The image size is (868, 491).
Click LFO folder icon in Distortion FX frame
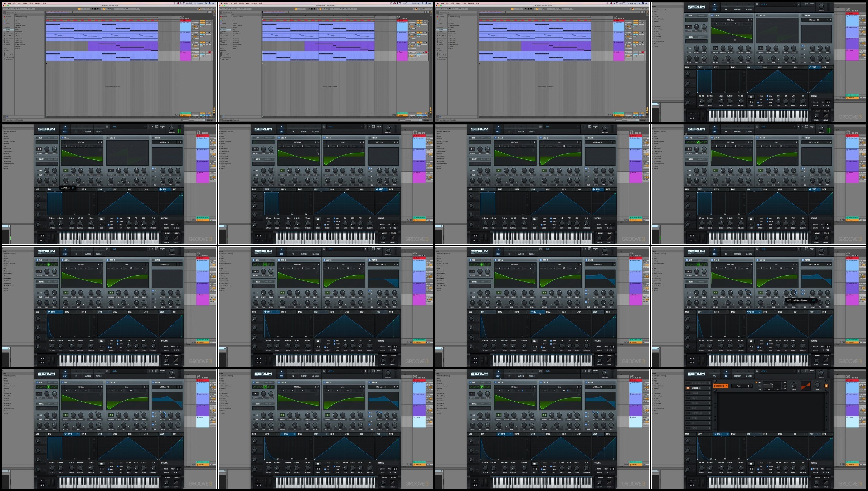tap(751, 463)
